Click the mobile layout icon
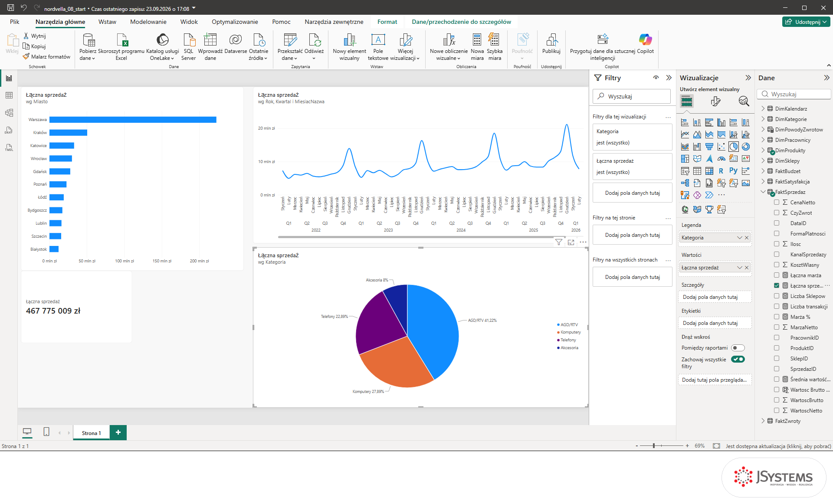 click(x=46, y=432)
